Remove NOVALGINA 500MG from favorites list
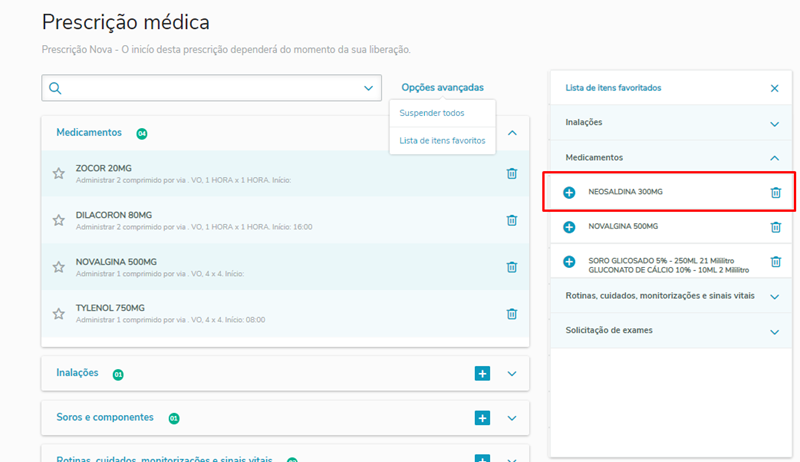The width and height of the screenshot is (800, 462). [776, 227]
